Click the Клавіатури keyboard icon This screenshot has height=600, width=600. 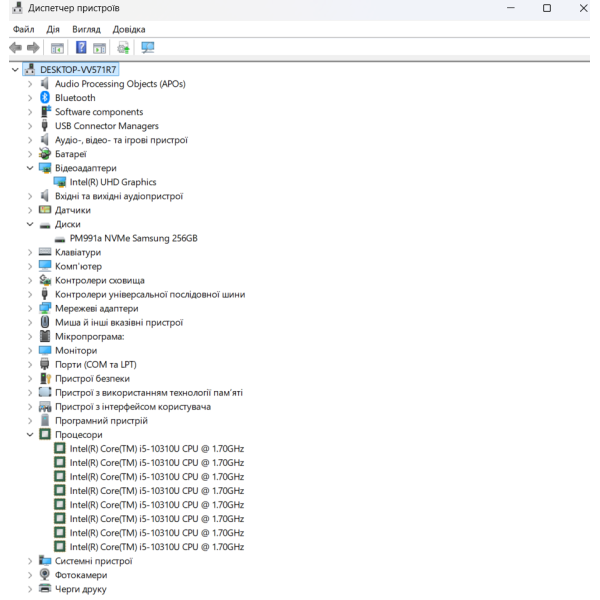pyautogui.click(x=45, y=252)
